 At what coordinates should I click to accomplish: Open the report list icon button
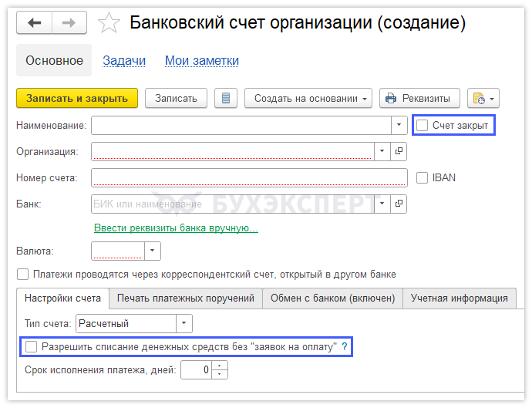[225, 98]
